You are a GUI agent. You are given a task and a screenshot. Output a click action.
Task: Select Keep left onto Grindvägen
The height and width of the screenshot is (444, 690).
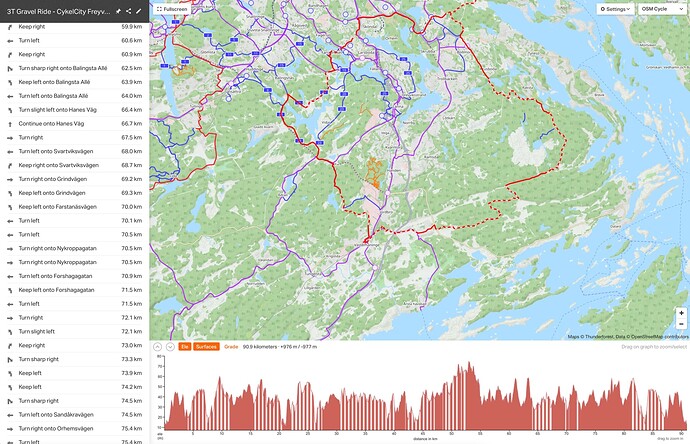pos(74,193)
